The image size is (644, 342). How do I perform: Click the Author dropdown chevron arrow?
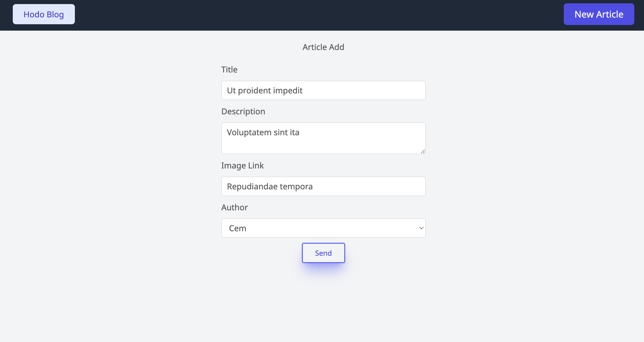pyautogui.click(x=421, y=228)
